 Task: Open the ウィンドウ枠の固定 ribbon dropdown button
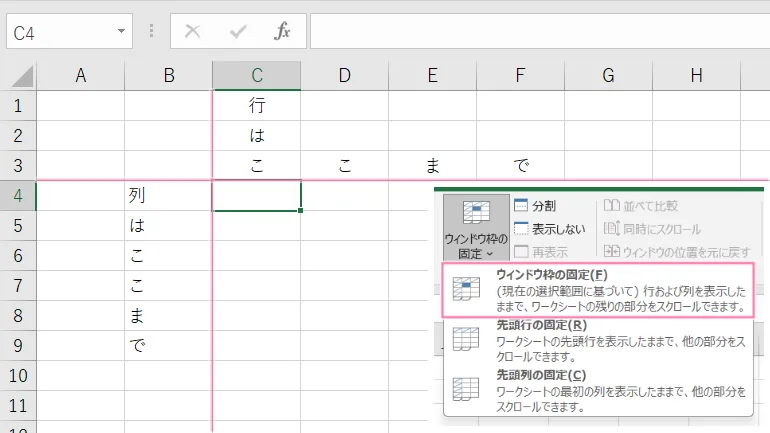(476, 227)
